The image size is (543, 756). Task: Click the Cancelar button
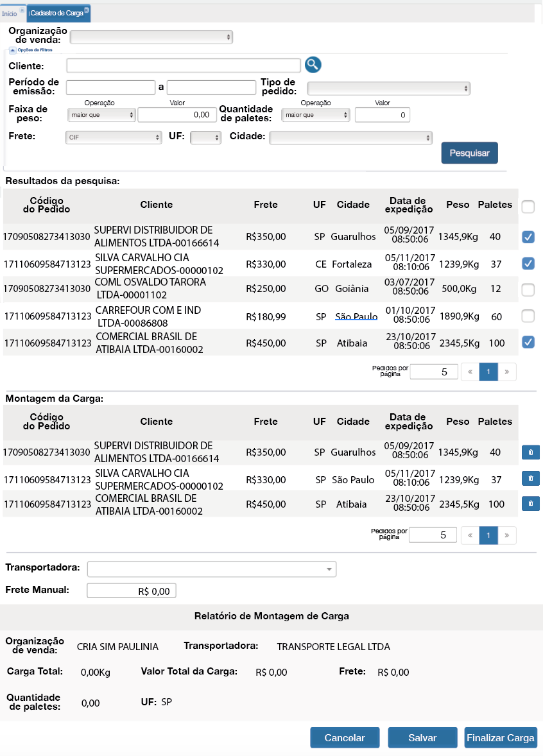point(345,737)
